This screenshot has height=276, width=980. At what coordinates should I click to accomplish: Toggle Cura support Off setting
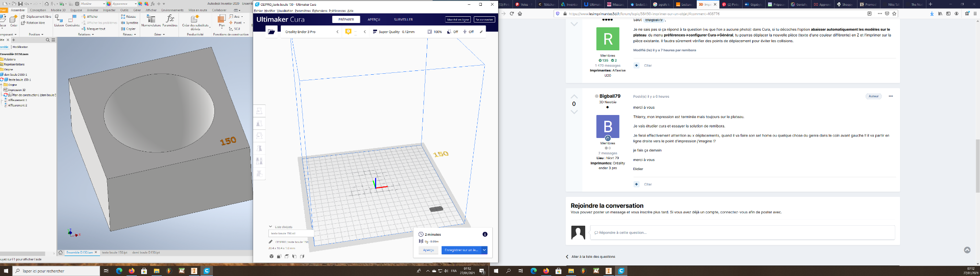point(452,32)
